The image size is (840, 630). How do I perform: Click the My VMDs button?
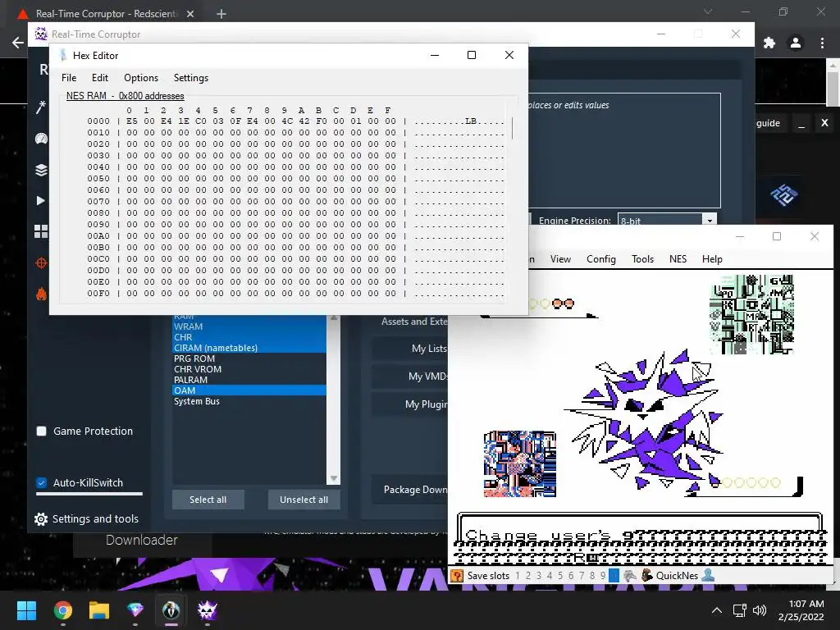point(410,377)
